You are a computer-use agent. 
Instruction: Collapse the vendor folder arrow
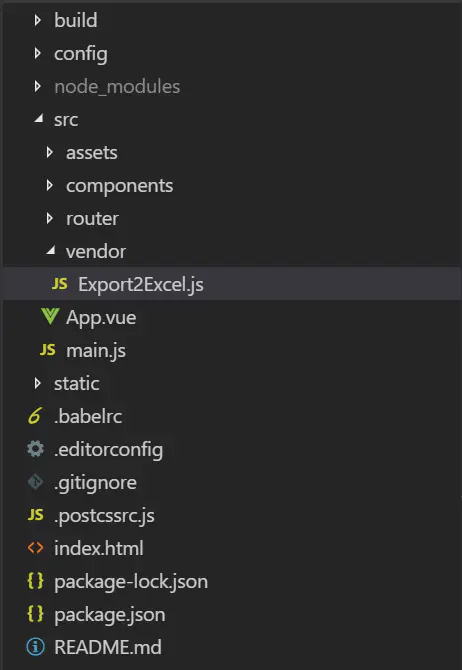click(x=50, y=251)
